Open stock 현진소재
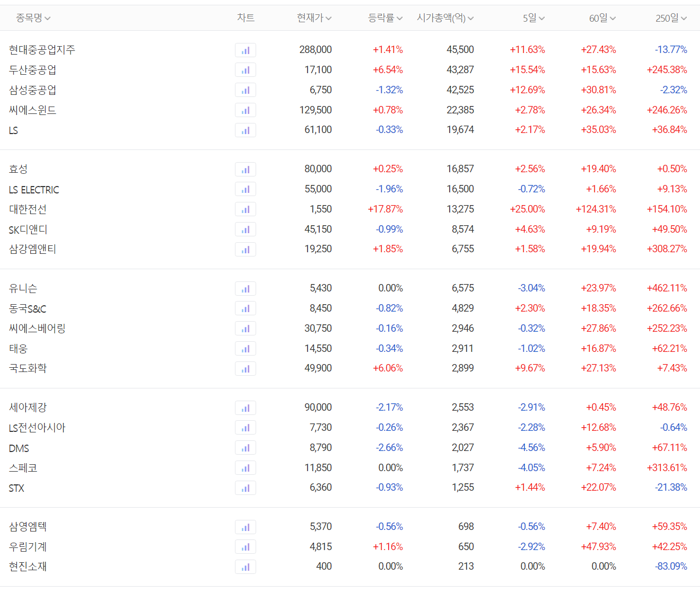 (x=28, y=567)
